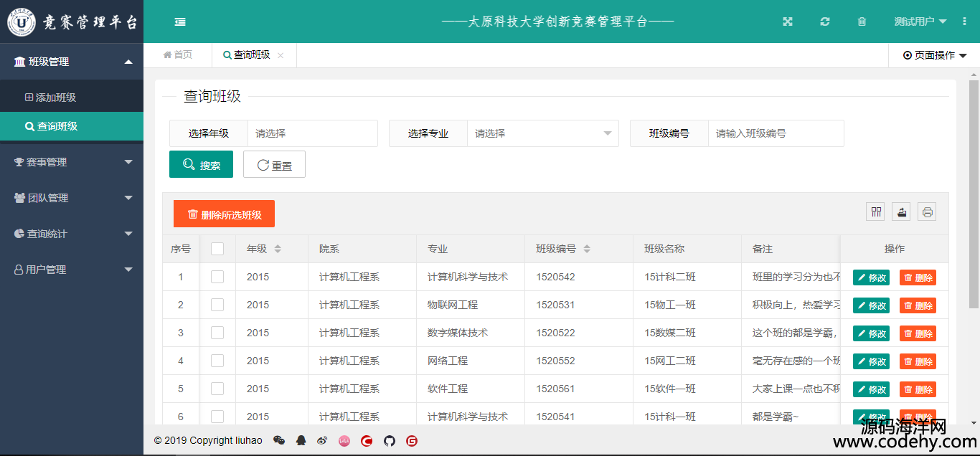Click 删除 for class 15软件一班
The image size is (980, 456).
[x=918, y=389]
